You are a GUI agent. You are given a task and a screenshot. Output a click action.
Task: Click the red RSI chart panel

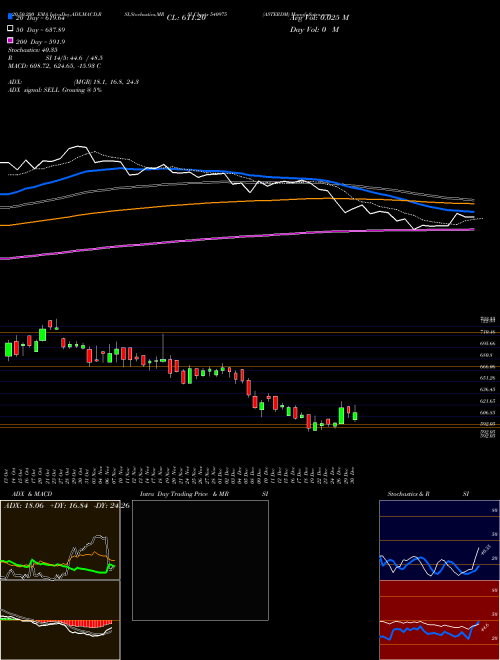tap(439, 620)
